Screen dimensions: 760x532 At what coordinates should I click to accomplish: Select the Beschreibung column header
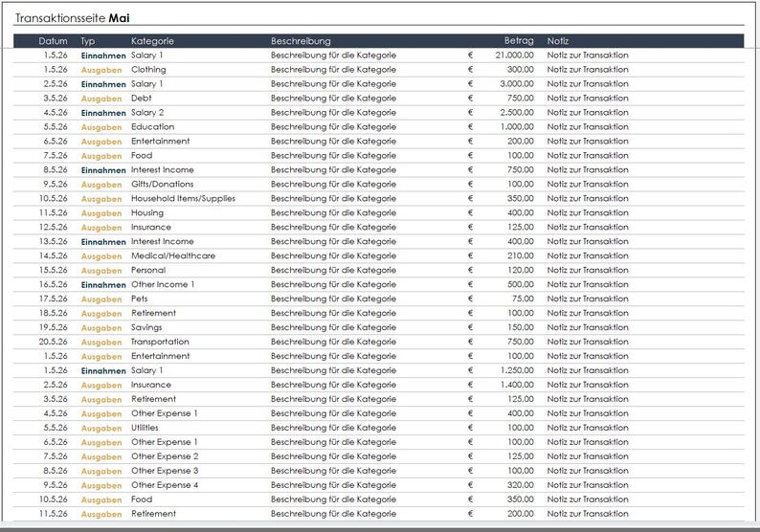click(x=301, y=41)
